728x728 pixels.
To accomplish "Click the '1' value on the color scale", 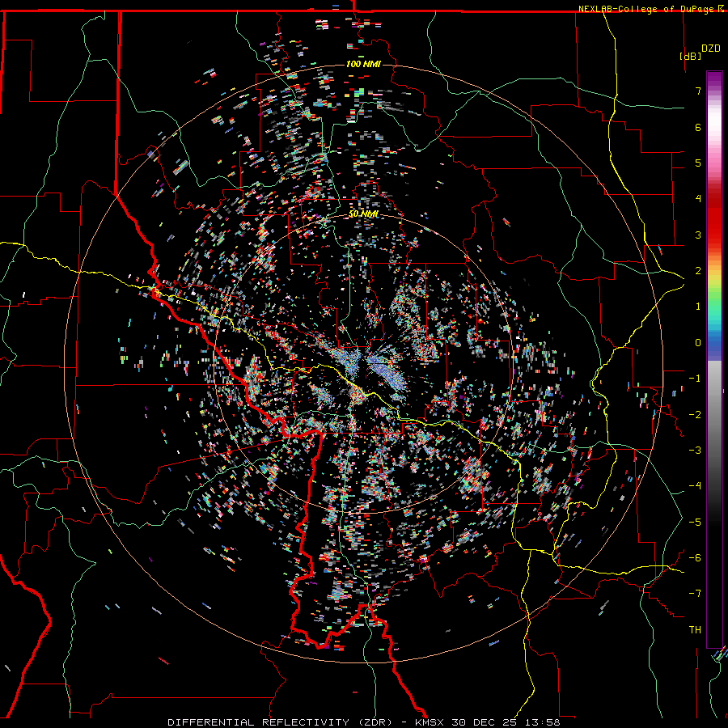I will pyautogui.click(x=698, y=307).
